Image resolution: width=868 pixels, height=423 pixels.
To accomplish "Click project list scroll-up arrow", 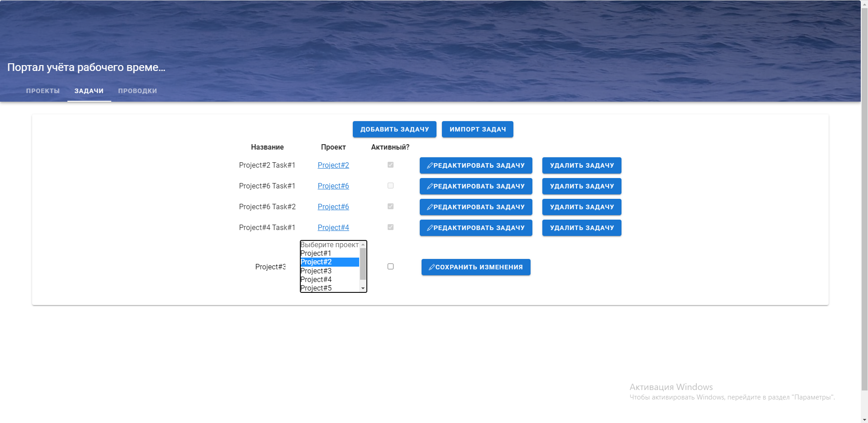I will click(x=363, y=244).
